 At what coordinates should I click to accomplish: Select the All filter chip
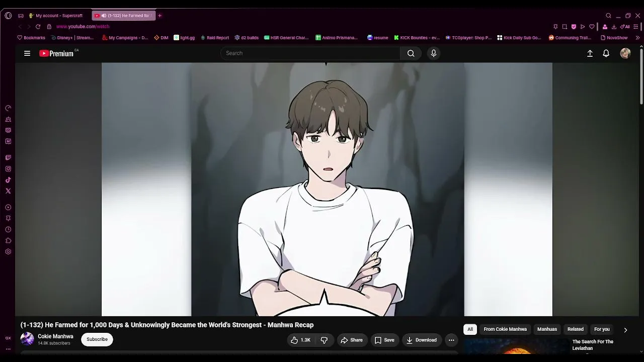470,329
